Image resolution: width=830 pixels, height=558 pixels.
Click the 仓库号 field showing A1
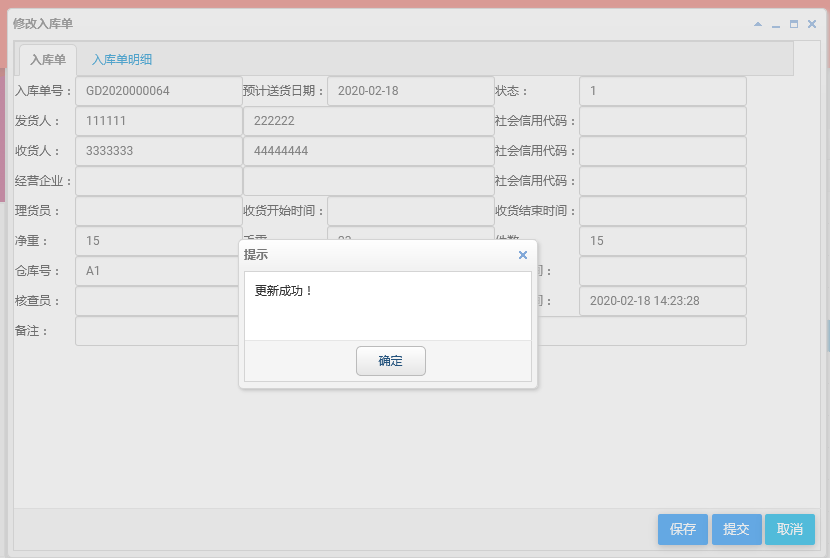coord(157,271)
